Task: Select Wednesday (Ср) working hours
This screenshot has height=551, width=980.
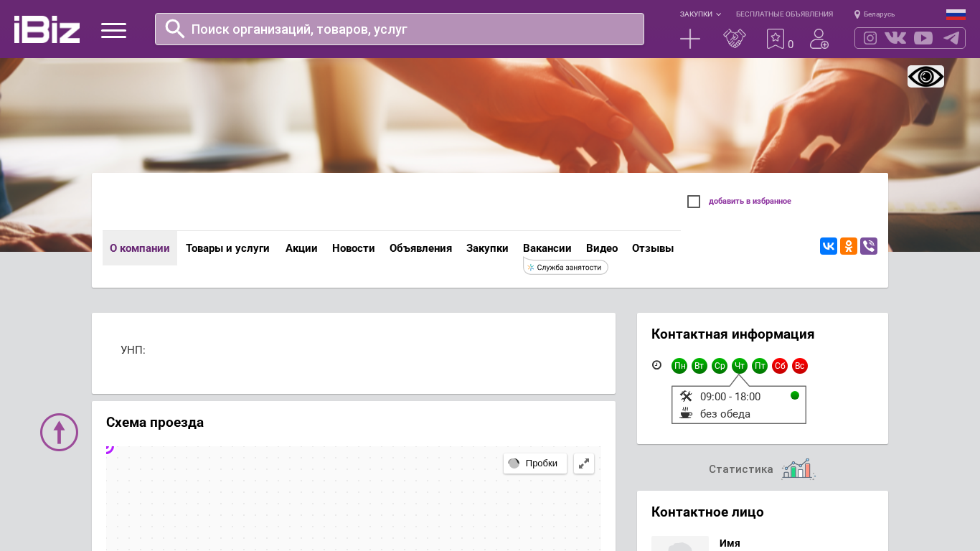Action: click(720, 366)
